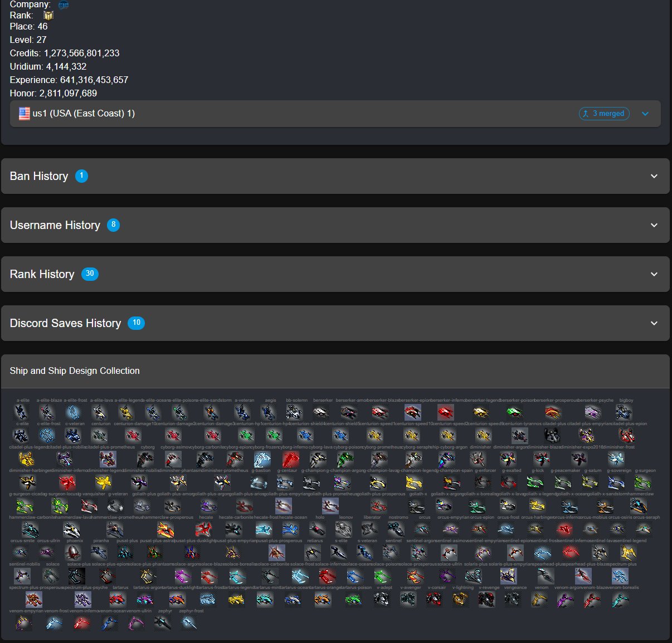Screen dimensions: 672x643
Task: Click the Ship and Ship Design Collection header
Action: 75,371
